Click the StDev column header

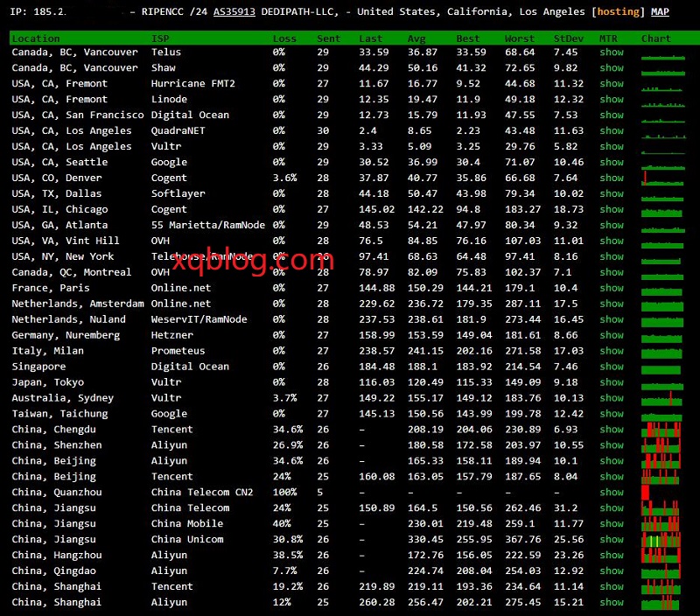[568, 38]
